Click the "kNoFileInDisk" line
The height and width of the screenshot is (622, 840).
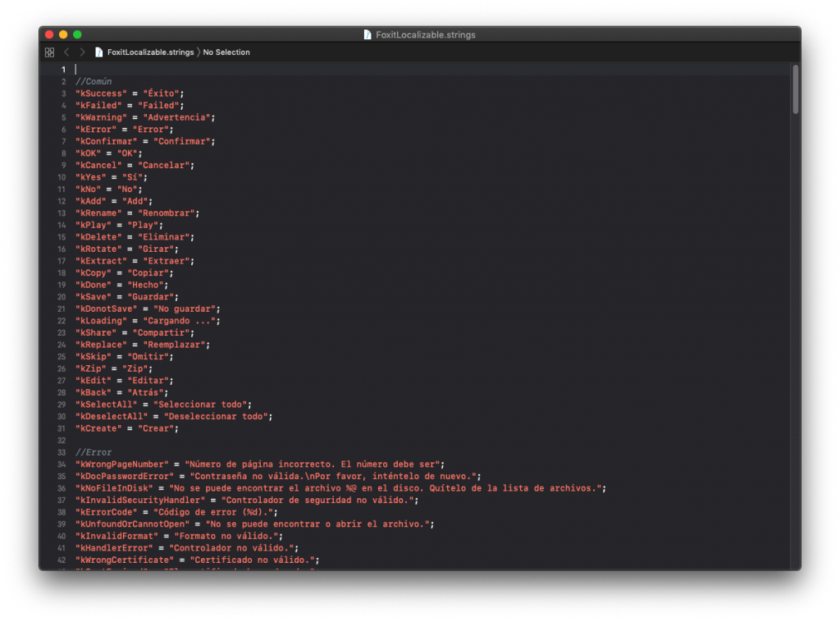coord(340,488)
